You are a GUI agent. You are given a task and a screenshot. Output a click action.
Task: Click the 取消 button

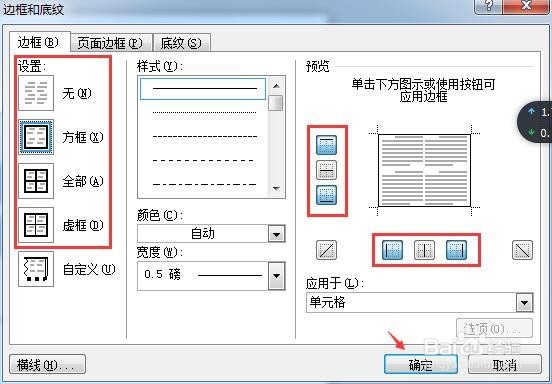point(504,364)
